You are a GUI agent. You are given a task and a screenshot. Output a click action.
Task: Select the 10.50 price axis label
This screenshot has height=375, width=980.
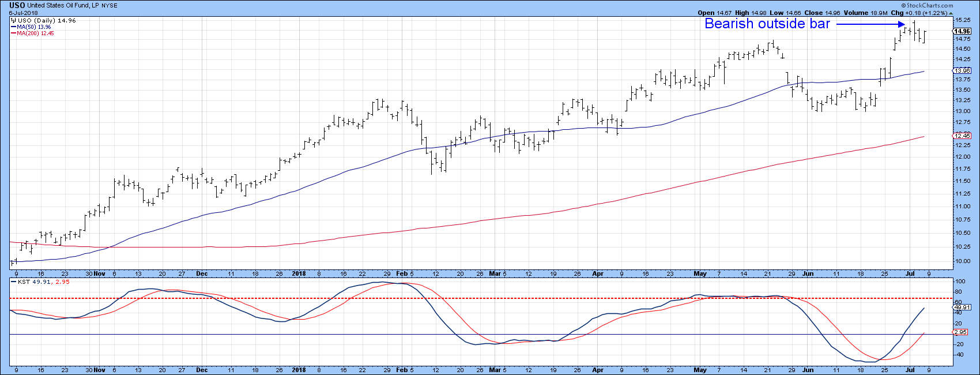coord(962,233)
